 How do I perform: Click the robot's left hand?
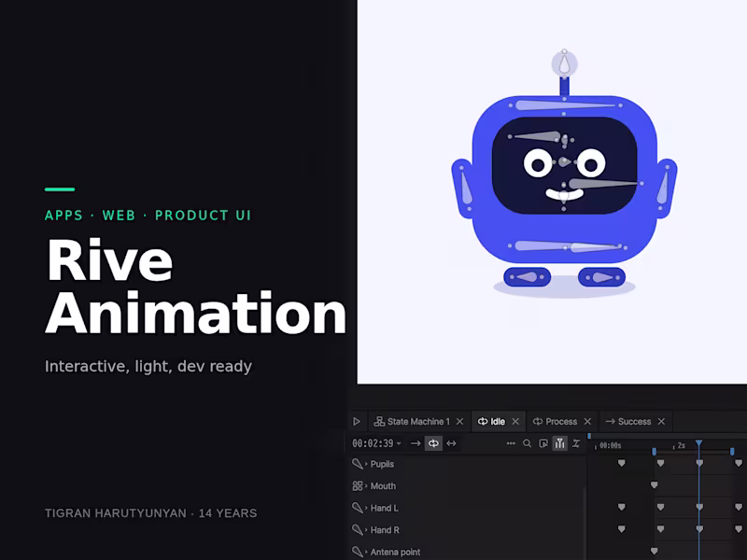point(462,189)
